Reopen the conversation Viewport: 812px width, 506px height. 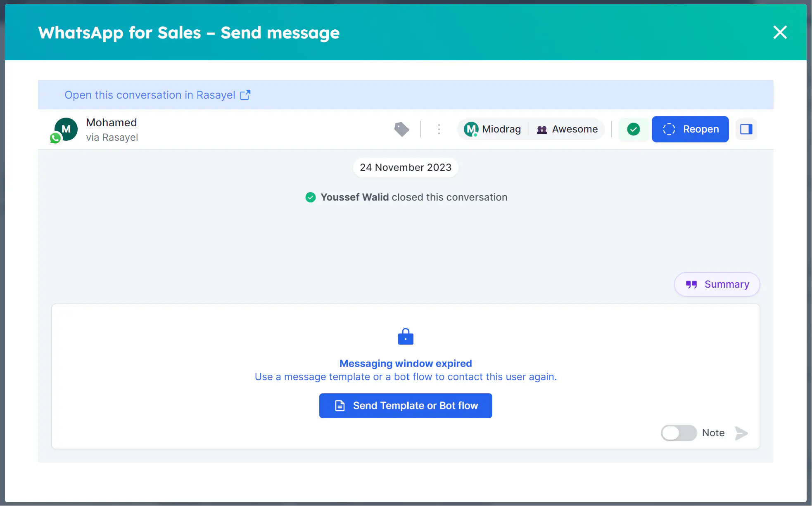tap(690, 129)
